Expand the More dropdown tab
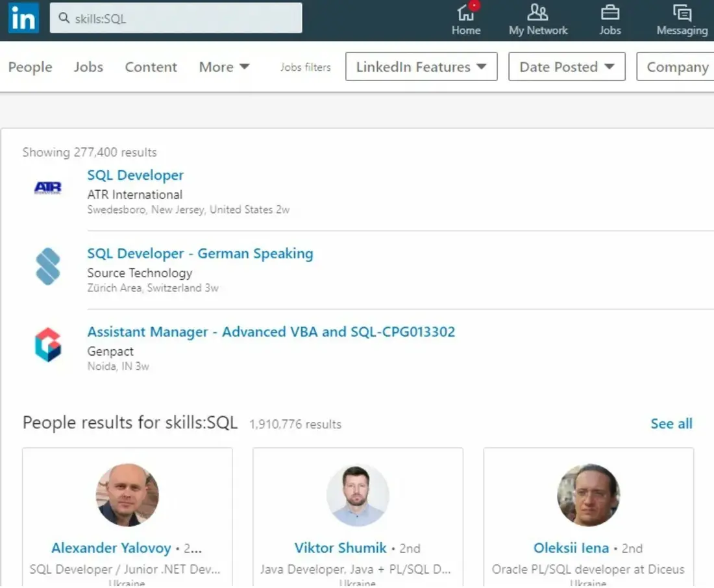 click(224, 67)
